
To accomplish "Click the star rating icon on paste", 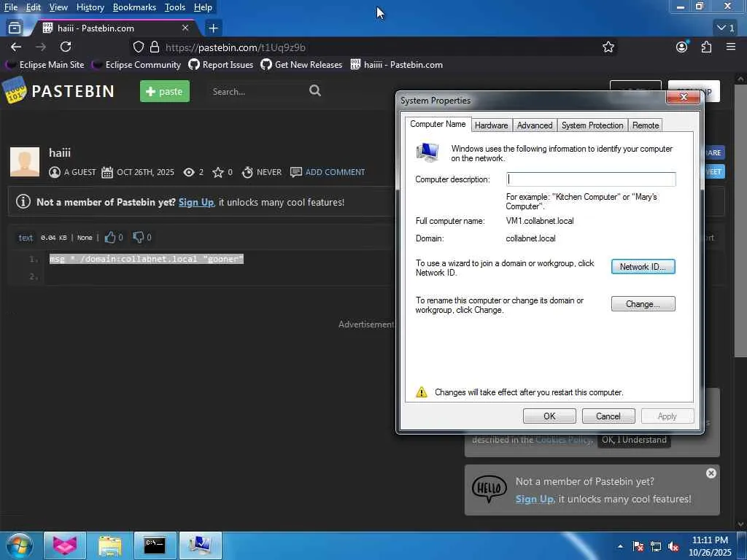I will [217, 172].
